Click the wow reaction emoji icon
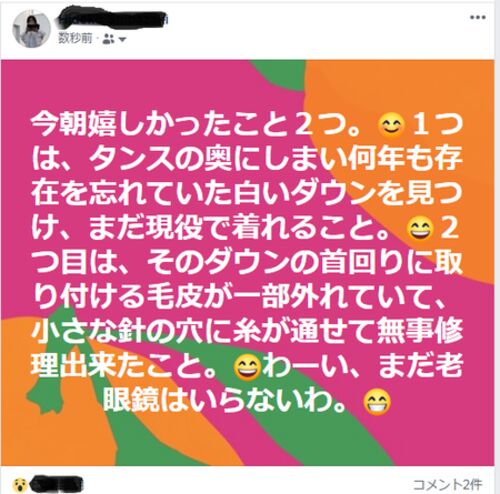500x494 pixels. click(20, 485)
